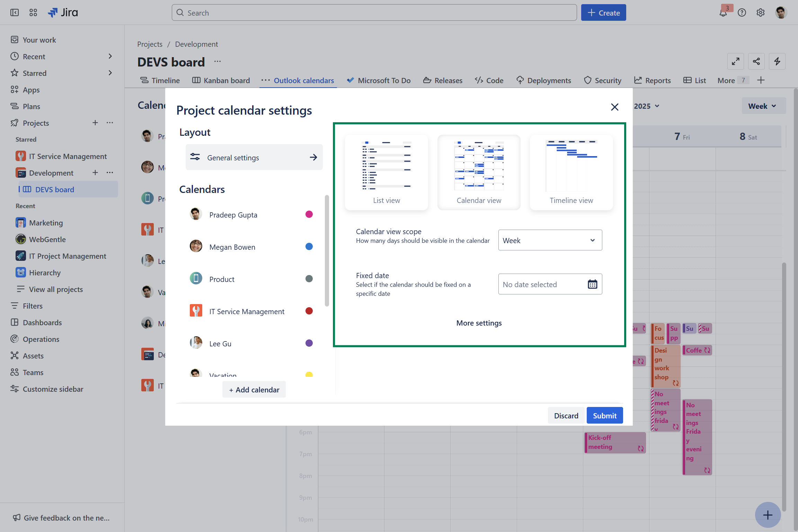Click the share icon on DEVS board
Screen dimensions: 798x532
[756, 62]
